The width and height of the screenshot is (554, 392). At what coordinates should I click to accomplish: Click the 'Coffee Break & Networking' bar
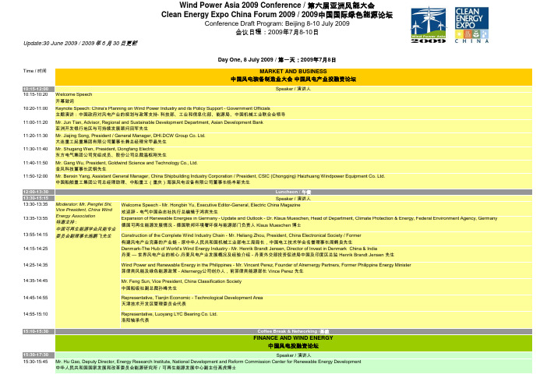294,331
